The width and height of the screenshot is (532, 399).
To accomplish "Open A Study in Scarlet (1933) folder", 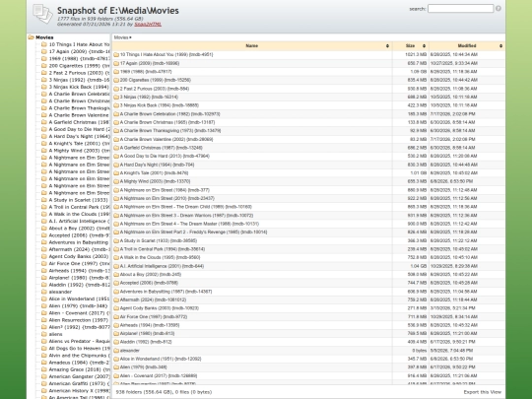I will point(159,240).
